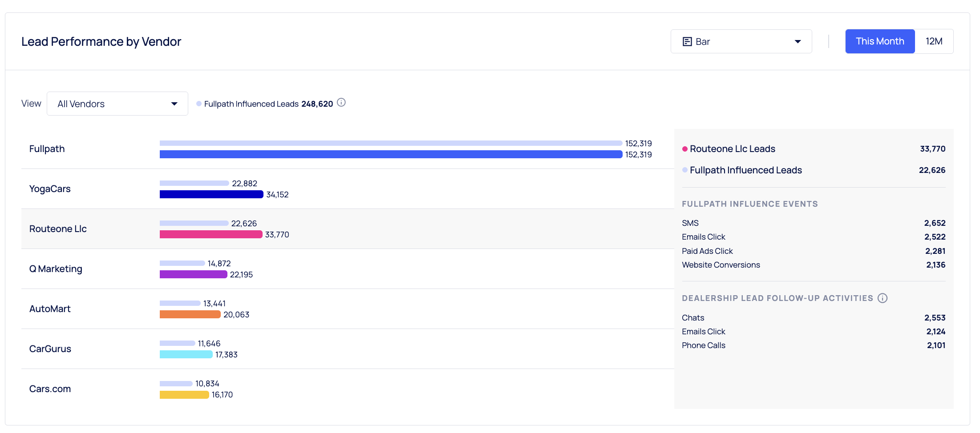
Task: Switch to the 12M time range
Action: (934, 41)
